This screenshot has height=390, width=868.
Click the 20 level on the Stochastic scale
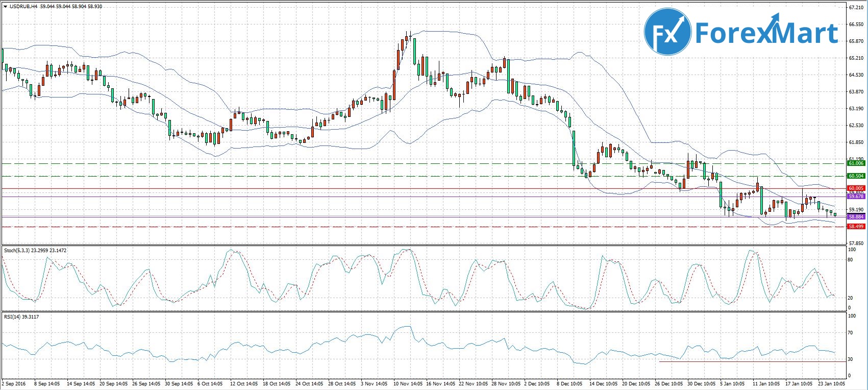click(x=851, y=298)
